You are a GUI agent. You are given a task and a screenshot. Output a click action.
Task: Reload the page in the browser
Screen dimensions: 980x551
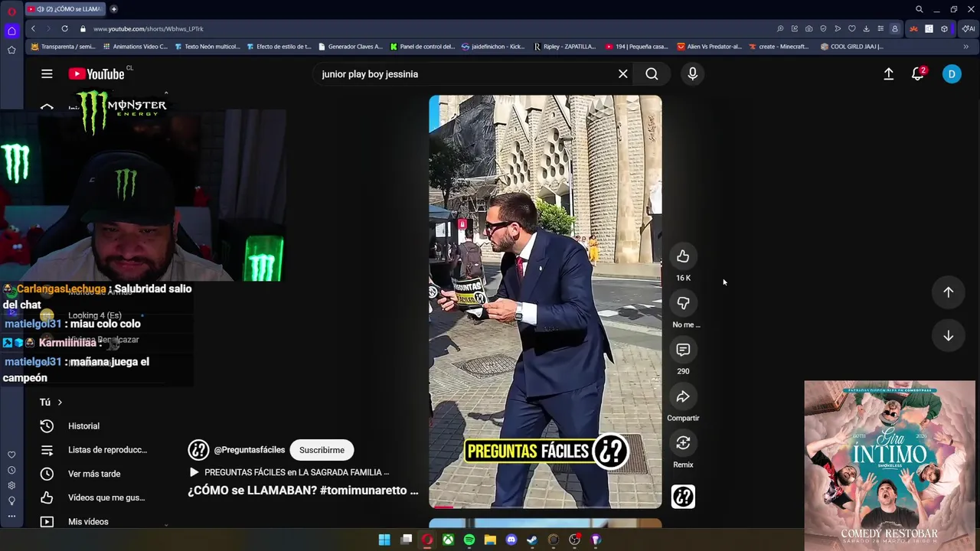(64, 28)
